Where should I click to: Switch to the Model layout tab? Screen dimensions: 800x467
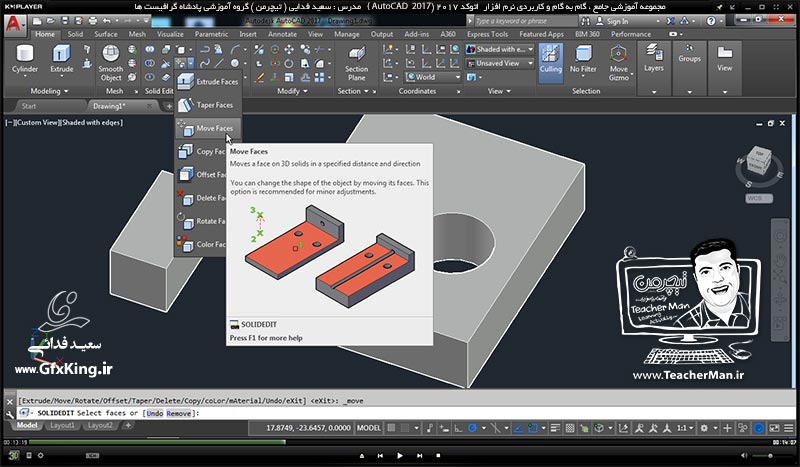click(27, 425)
